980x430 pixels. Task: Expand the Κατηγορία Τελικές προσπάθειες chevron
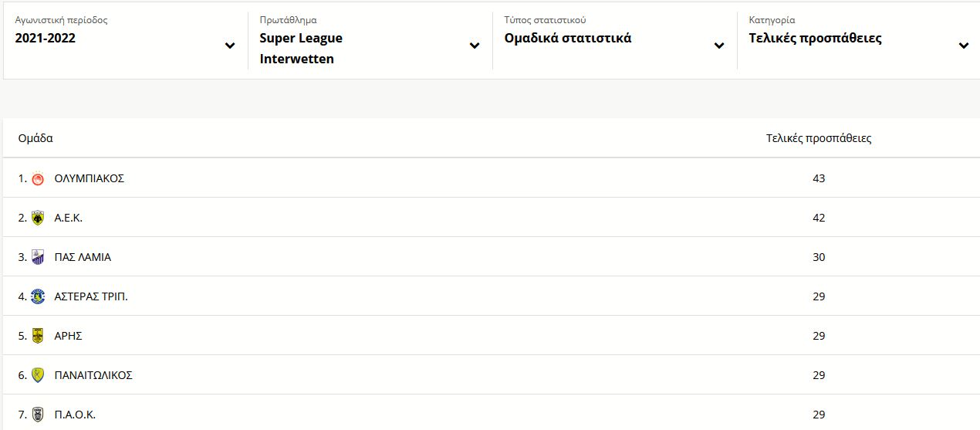tap(964, 46)
